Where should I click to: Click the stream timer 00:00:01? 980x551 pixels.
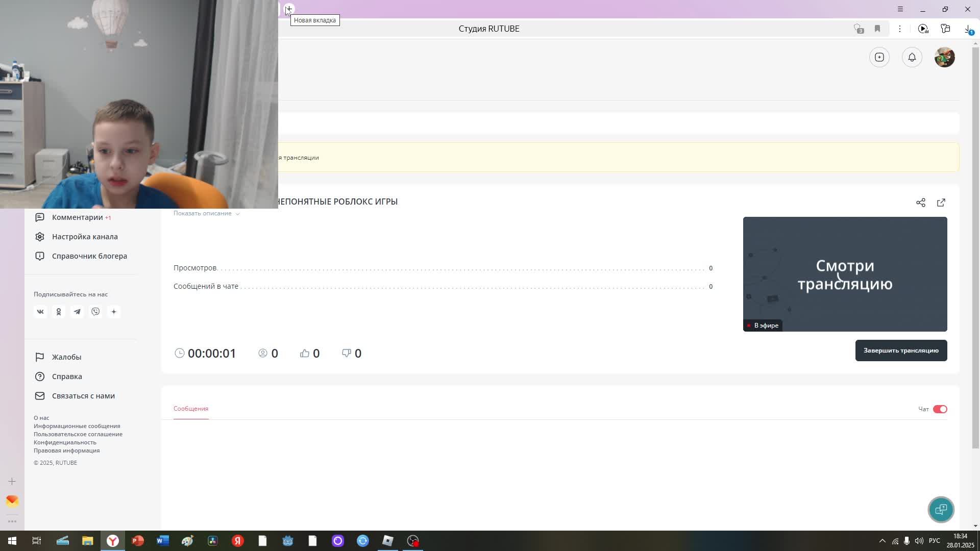(x=212, y=354)
